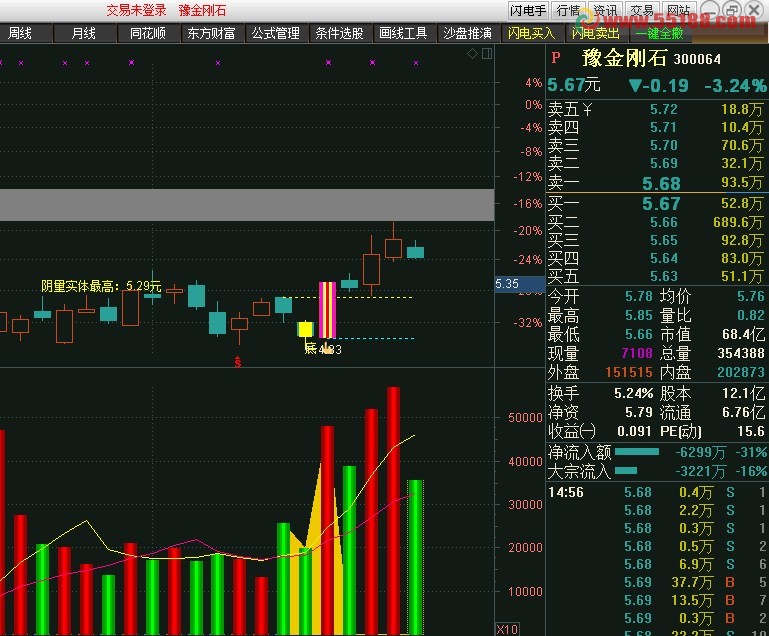Viewport: 769px width, 636px height.
Task: Open the 网站 website button
Action: pos(678,10)
